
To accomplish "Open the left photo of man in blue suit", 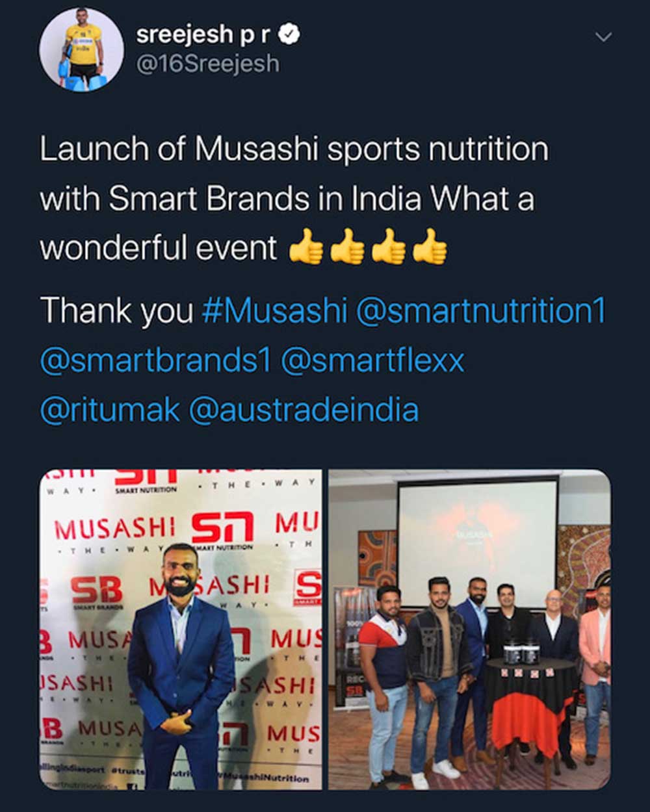I will 181,629.
